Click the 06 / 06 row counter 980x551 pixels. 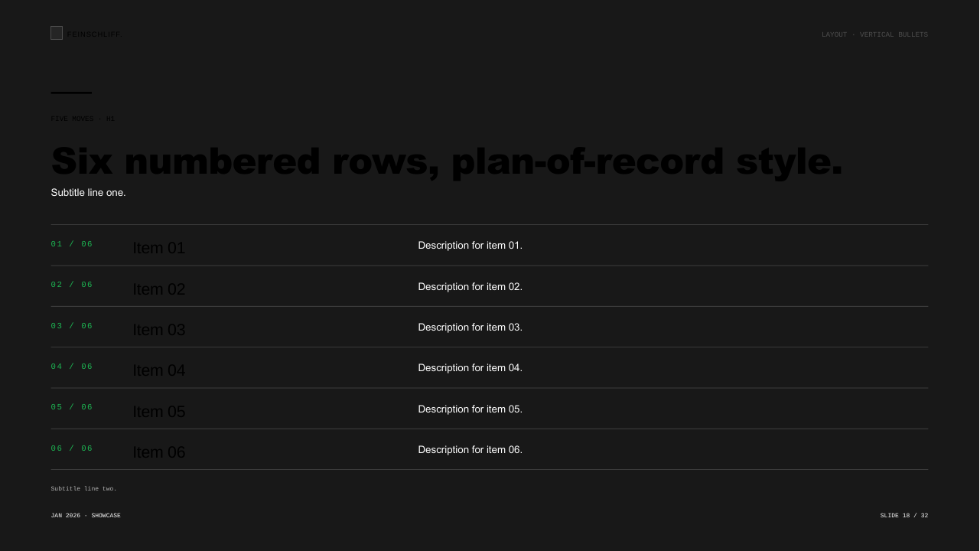tap(72, 448)
